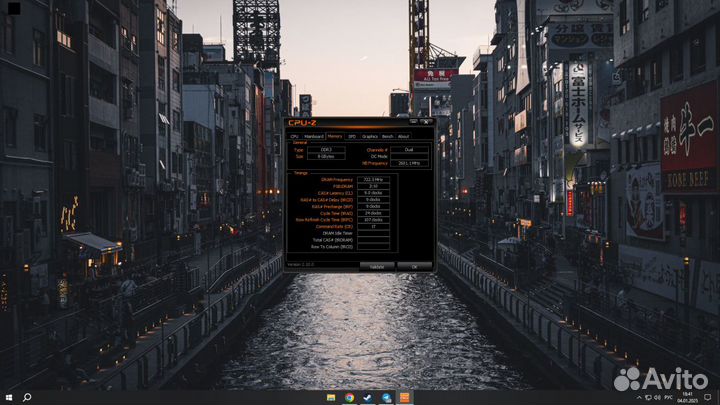Viewport: 720px width, 405px height.
Task: Open the Mainboard tab
Action: coord(313,136)
